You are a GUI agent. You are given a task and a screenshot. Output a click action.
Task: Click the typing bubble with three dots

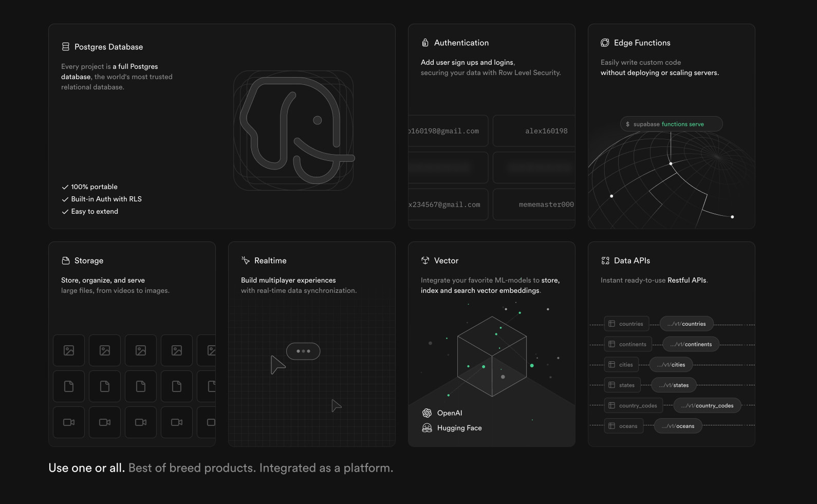point(303,351)
